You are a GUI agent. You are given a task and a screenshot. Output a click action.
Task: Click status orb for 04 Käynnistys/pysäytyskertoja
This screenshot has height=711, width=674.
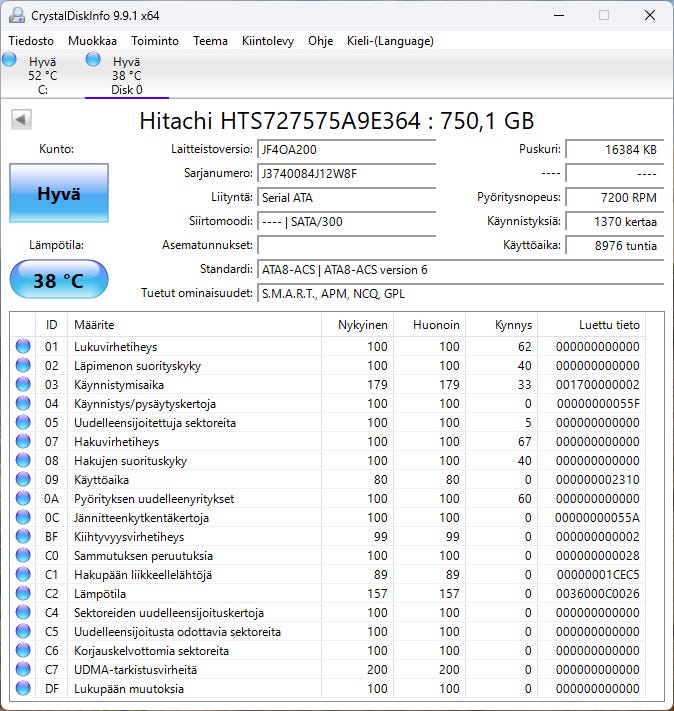(23, 403)
